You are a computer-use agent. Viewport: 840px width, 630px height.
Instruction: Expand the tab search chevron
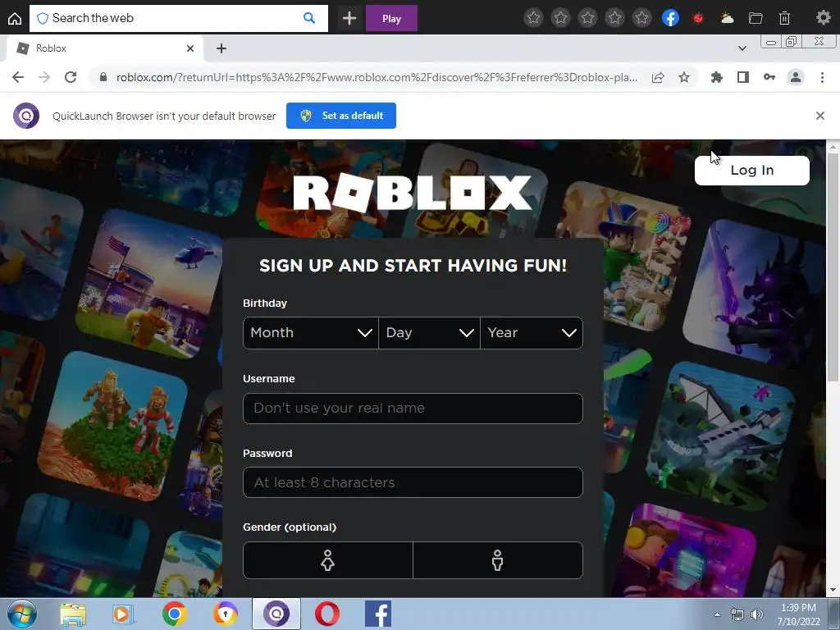point(742,48)
